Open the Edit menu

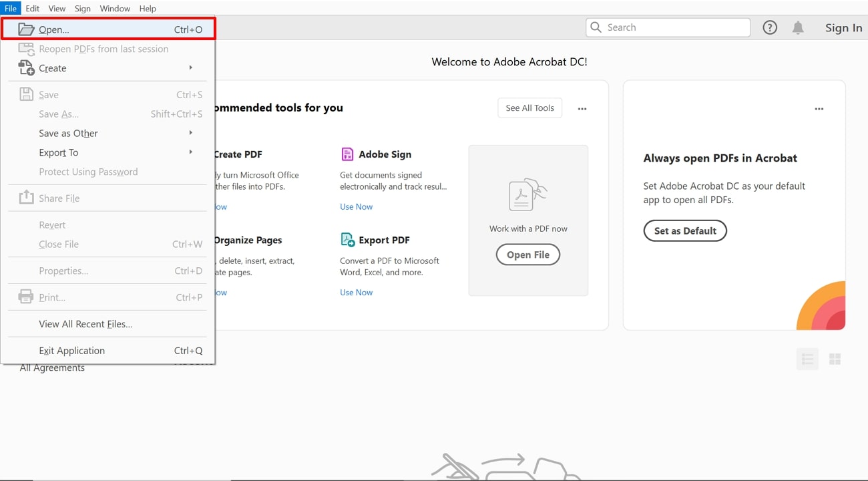tap(32, 8)
